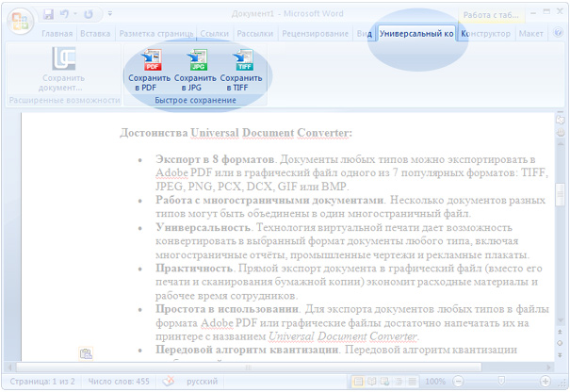Switch to Draft view
This screenshot has width=570, height=392.
tap(412, 382)
